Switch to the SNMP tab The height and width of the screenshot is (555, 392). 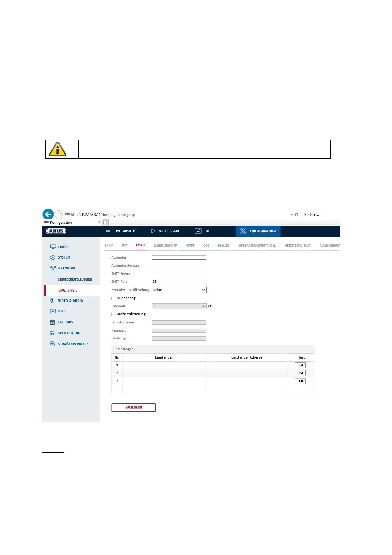pos(109,245)
